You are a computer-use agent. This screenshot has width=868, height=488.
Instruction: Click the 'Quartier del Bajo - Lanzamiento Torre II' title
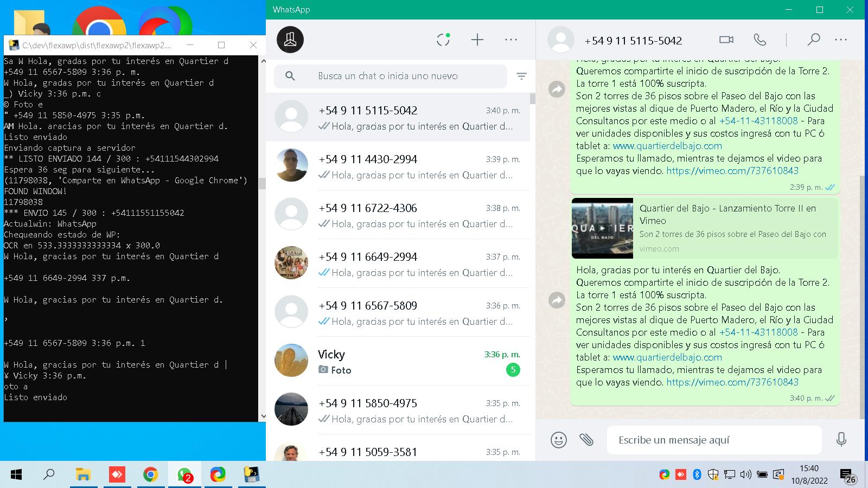click(x=727, y=214)
